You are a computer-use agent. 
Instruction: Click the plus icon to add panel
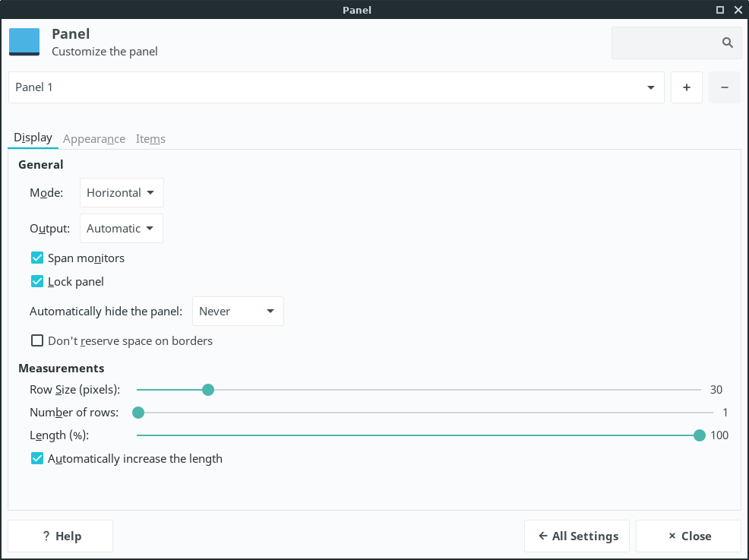(687, 87)
